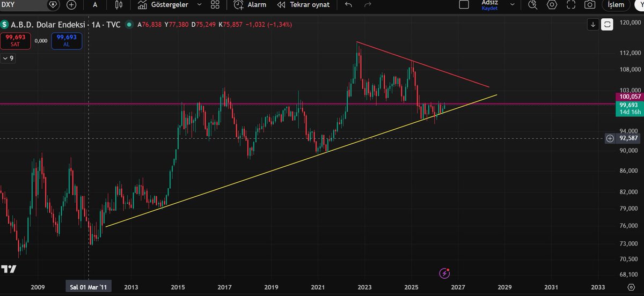Expand the layout manage dropdown chevron
The width and height of the screenshot is (644, 296).
click(x=512, y=4)
